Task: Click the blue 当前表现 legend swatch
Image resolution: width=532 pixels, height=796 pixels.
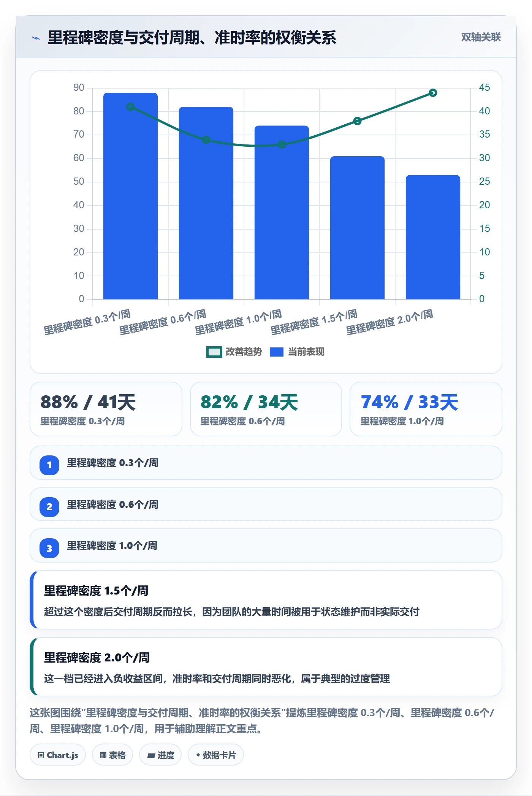Action: click(x=277, y=352)
